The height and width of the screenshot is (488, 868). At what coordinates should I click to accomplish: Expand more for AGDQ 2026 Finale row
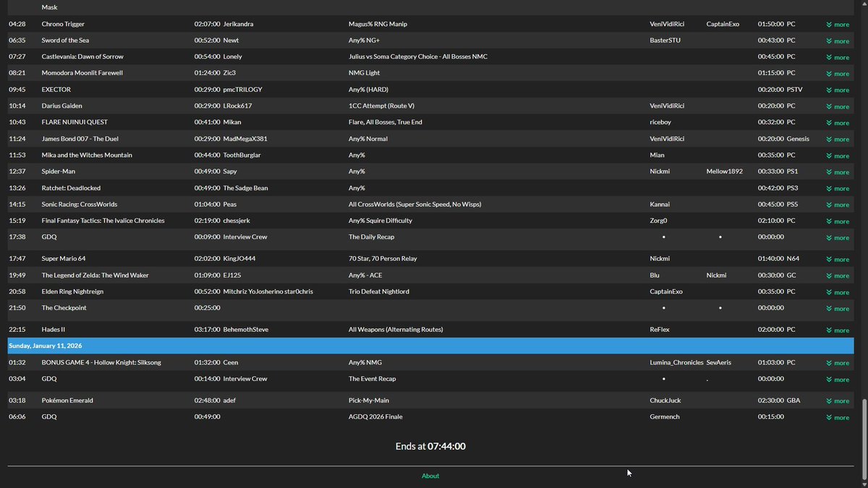[838, 418]
